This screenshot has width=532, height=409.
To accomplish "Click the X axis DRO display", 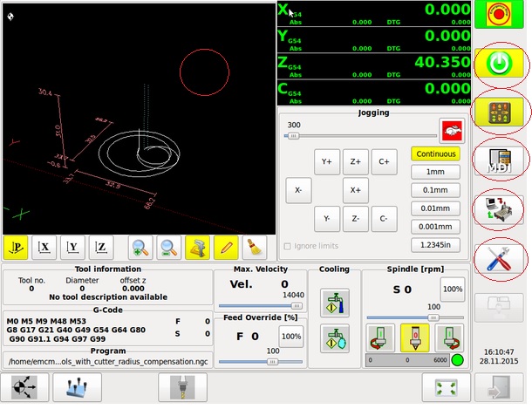I will 374,14.
